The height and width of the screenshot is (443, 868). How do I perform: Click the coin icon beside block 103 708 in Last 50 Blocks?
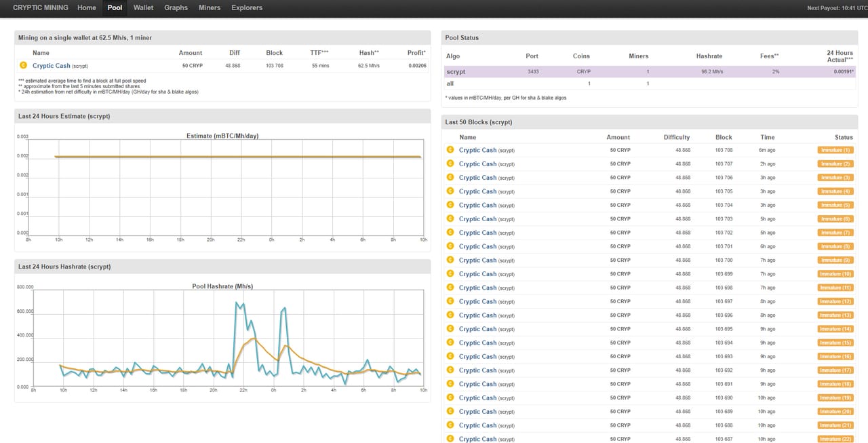[450, 150]
